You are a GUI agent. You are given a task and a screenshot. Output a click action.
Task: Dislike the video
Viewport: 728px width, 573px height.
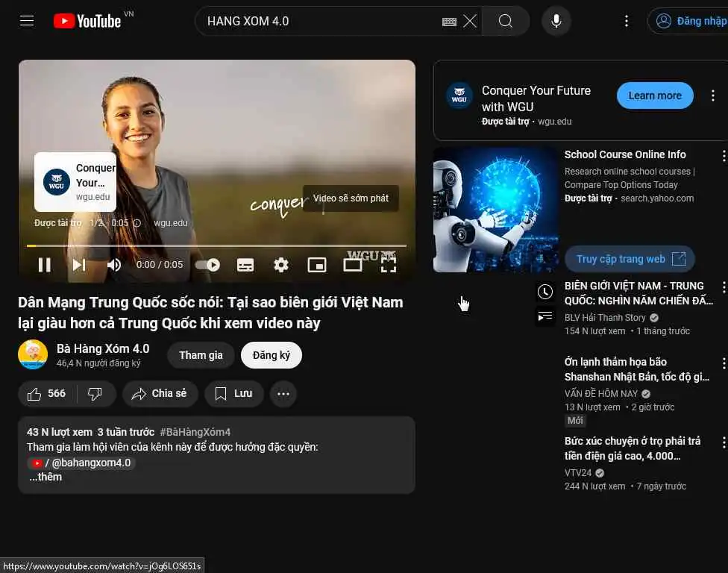tap(95, 394)
